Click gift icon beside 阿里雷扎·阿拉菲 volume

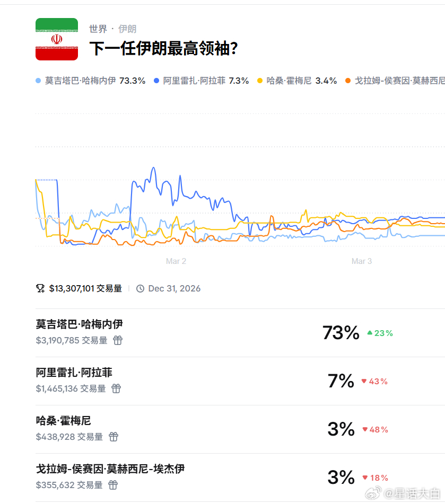(x=116, y=388)
